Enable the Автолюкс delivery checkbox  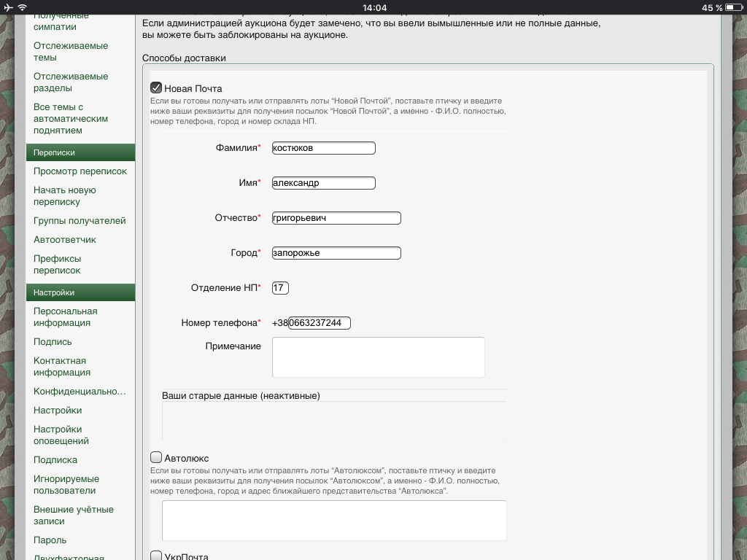156,458
